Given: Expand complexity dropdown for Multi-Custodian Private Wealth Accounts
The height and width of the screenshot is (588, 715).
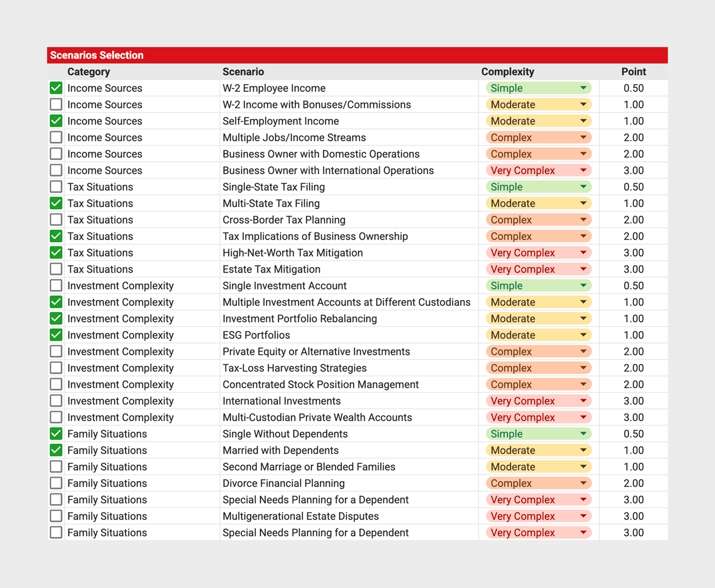Looking at the screenshot, I should [x=539, y=417].
